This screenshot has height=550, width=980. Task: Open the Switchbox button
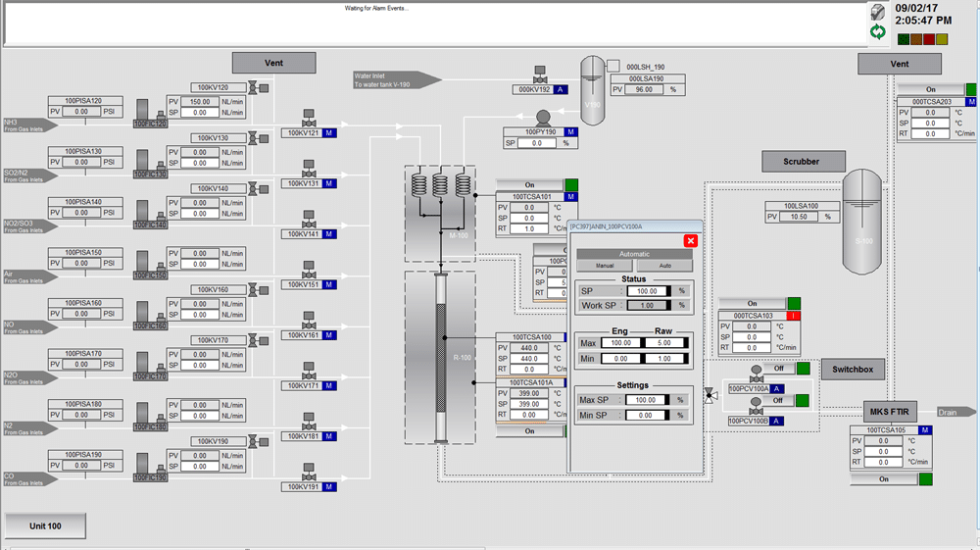coord(853,370)
